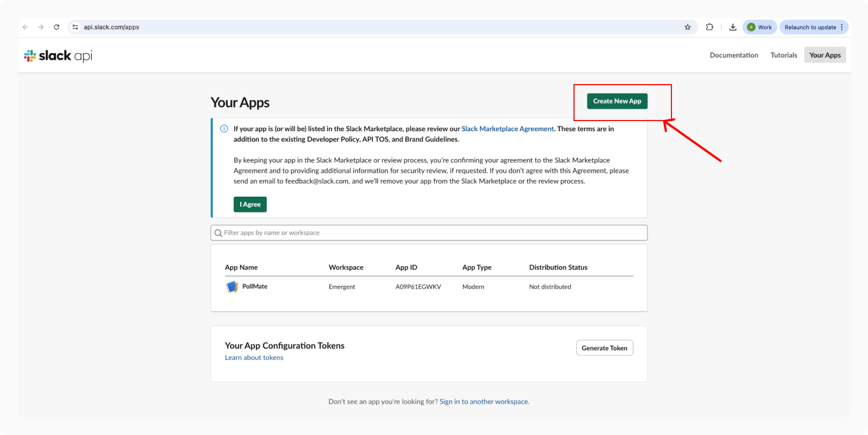Viewport: 868px width, 435px height.
Task: Open the Learn about tokens link
Action: [x=254, y=358]
